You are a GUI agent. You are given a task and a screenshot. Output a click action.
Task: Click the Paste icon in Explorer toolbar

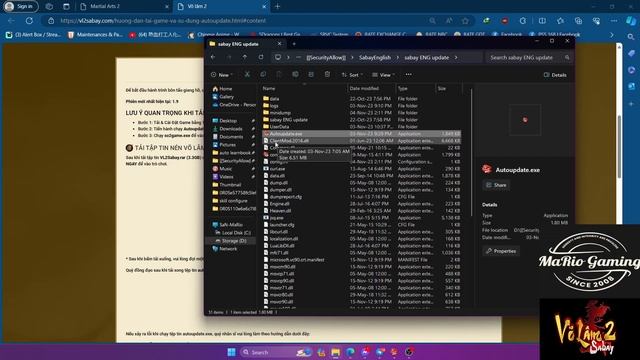pos(279,75)
